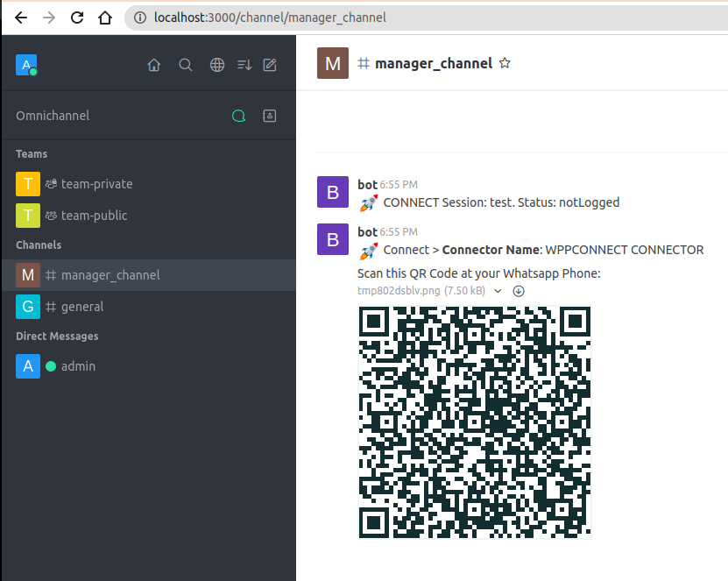Click the browser forward arrow
Viewport: 728px width, 581px height.
(x=49, y=18)
